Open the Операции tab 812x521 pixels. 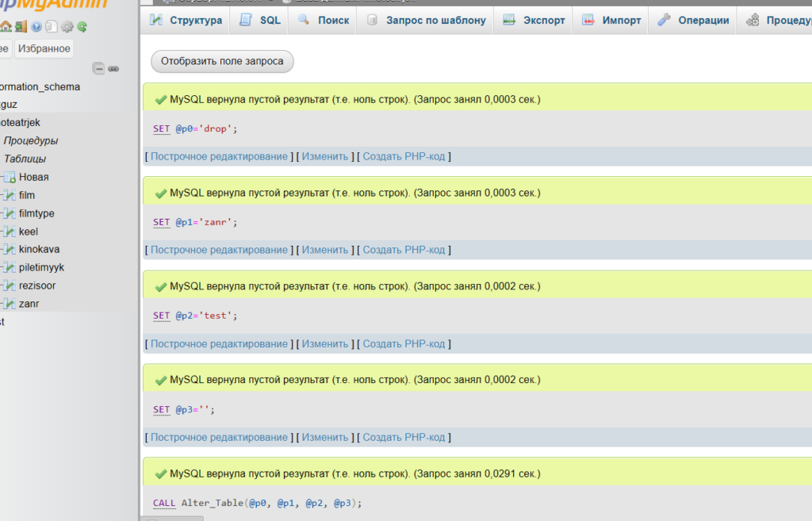pos(693,20)
